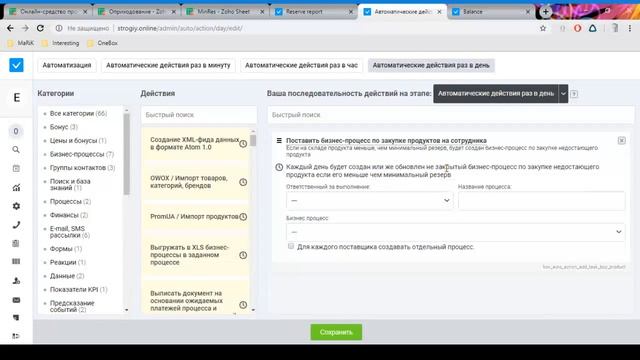Screen dimensions: 640x360
Task: Select 'Показатели KPI' category
Action: tap(78, 289)
